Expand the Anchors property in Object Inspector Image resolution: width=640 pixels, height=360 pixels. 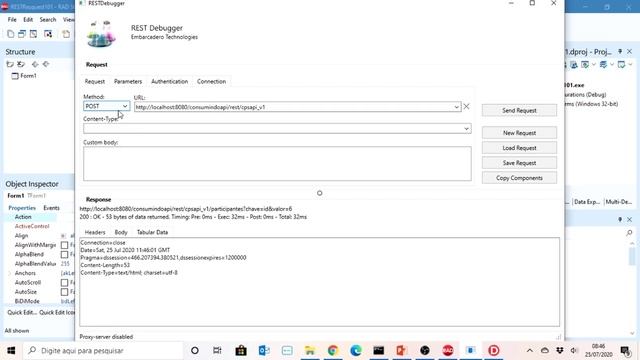tap(10, 273)
